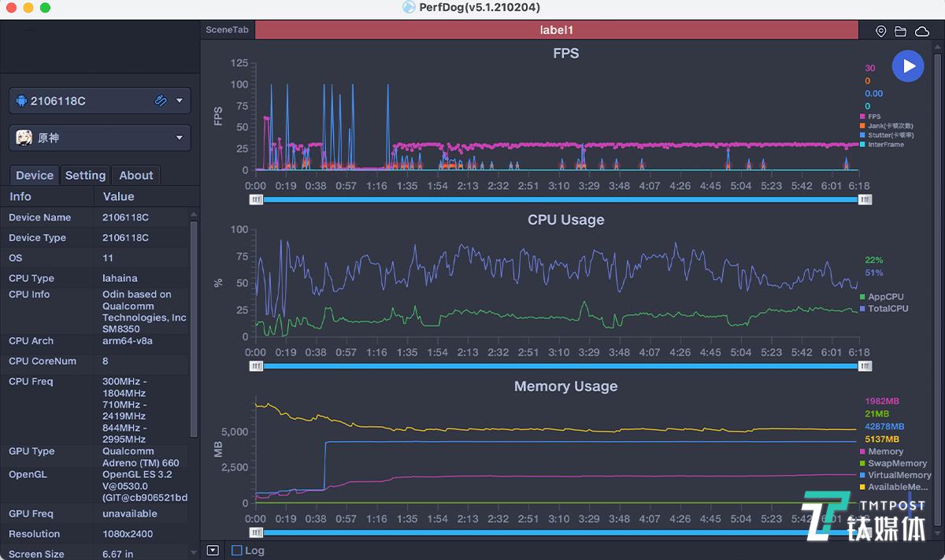945x560 pixels.
Task: Click the red label1 scene bar
Action: tap(556, 30)
